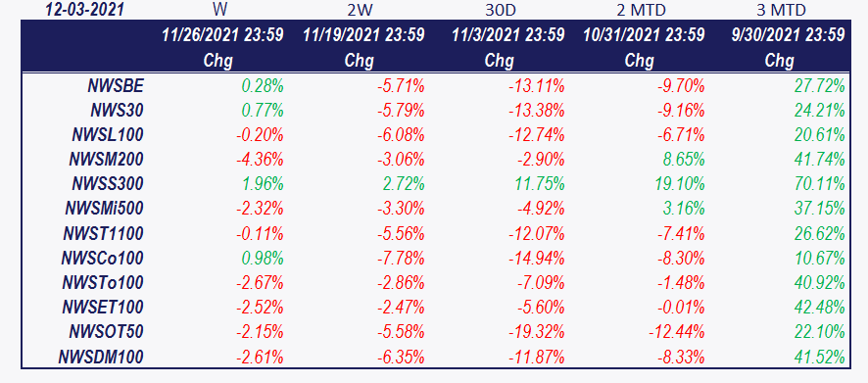Select the NWSET100 2 MTD value -0.01%
This screenshot has height=383, width=868.
681,308
